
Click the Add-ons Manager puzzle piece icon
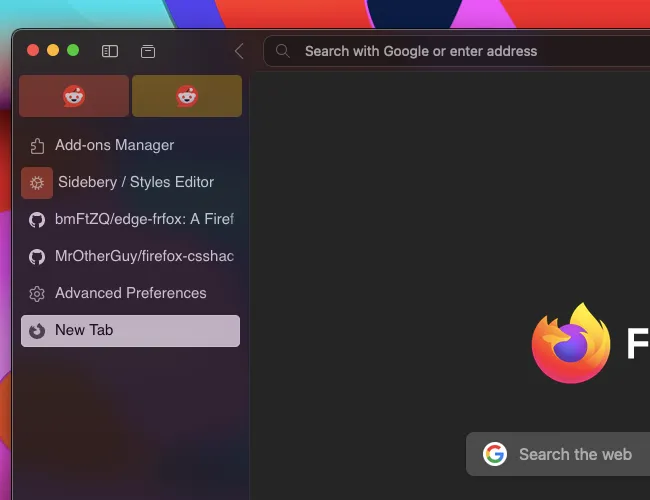pyautogui.click(x=37, y=146)
